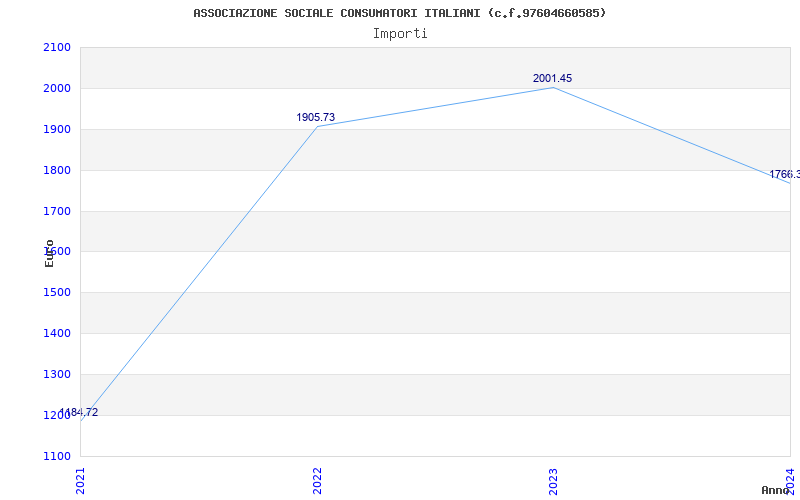Click the 1766.3 data label at right edge
800x500 pixels.
785,174
